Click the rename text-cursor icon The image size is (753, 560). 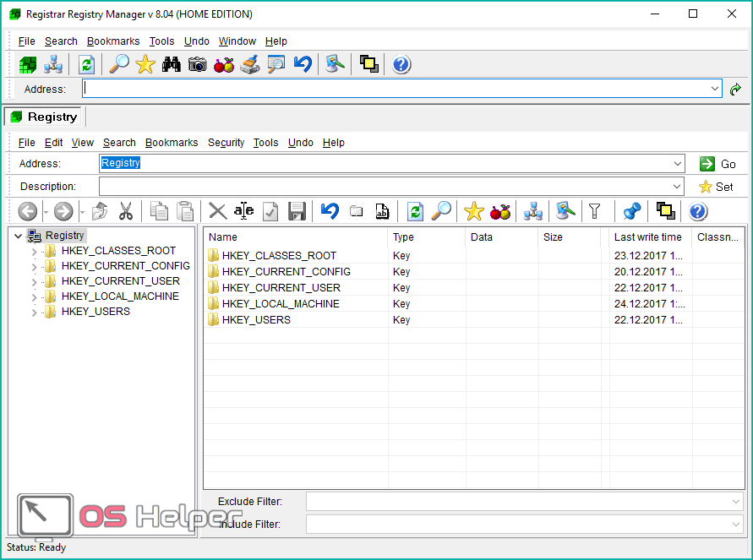pyautogui.click(x=243, y=211)
